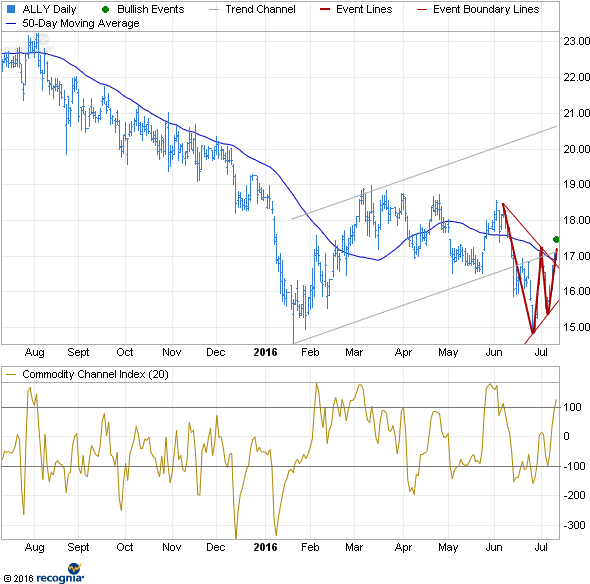Click the blue ALLY Daily legend square
Image resolution: width=590 pixels, height=584 pixels.
tap(11, 9)
